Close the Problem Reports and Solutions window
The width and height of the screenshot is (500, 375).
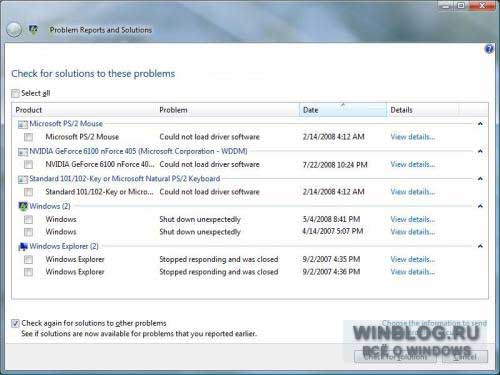482,6
